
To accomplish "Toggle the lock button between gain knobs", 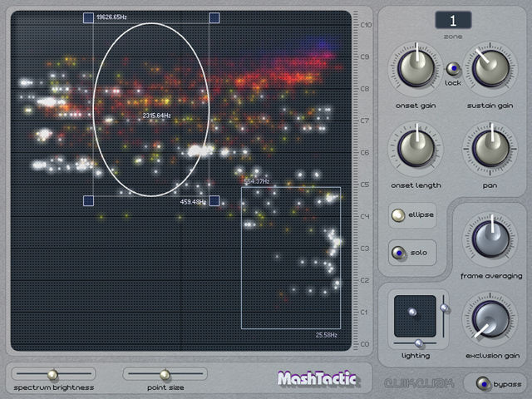I will click(x=453, y=69).
